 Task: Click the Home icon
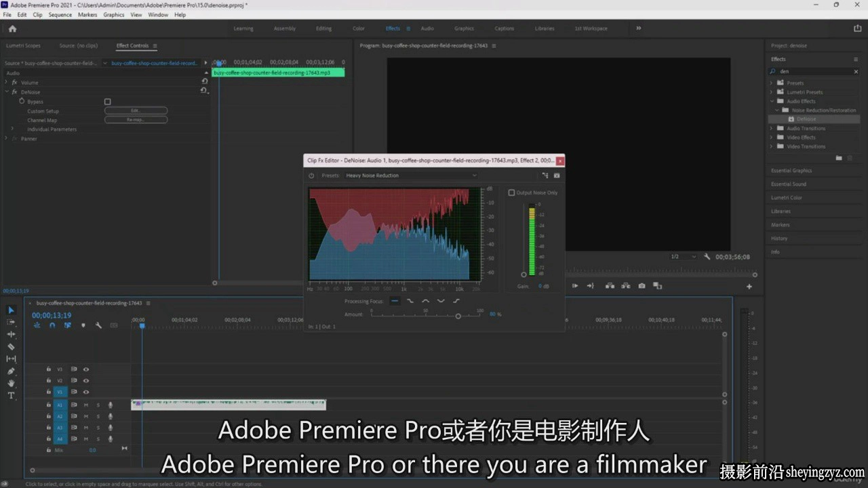pos(12,28)
